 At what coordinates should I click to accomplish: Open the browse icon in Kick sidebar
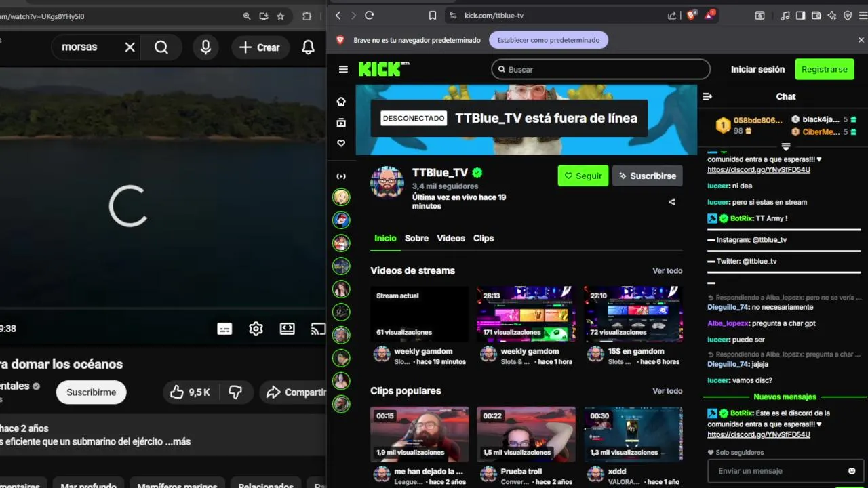tap(341, 123)
